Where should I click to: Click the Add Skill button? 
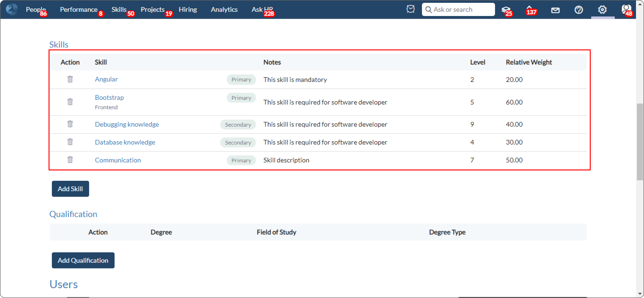[70, 189]
